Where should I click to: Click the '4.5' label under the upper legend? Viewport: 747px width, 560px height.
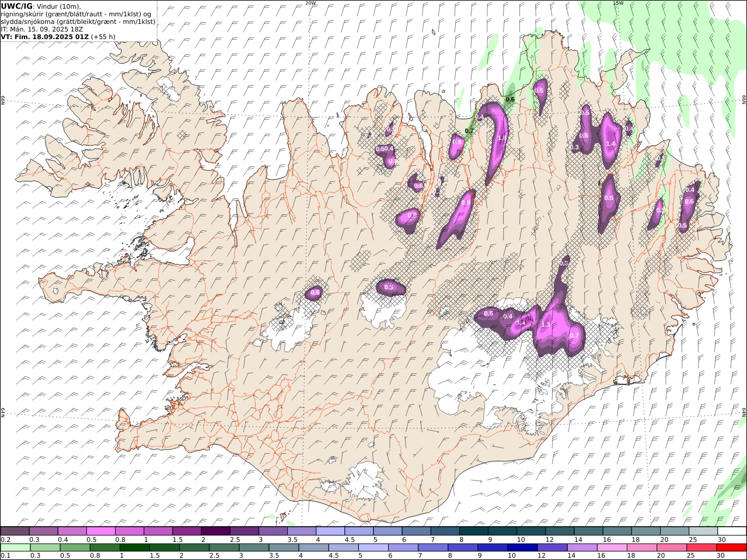pos(350,540)
